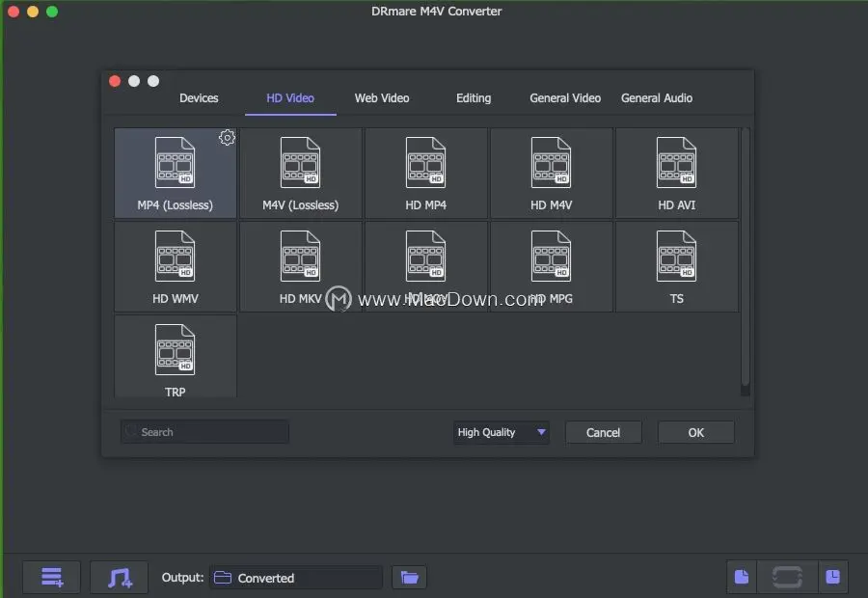Click the add music icon
This screenshot has width=868, height=598.
click(x=120, y=577)
